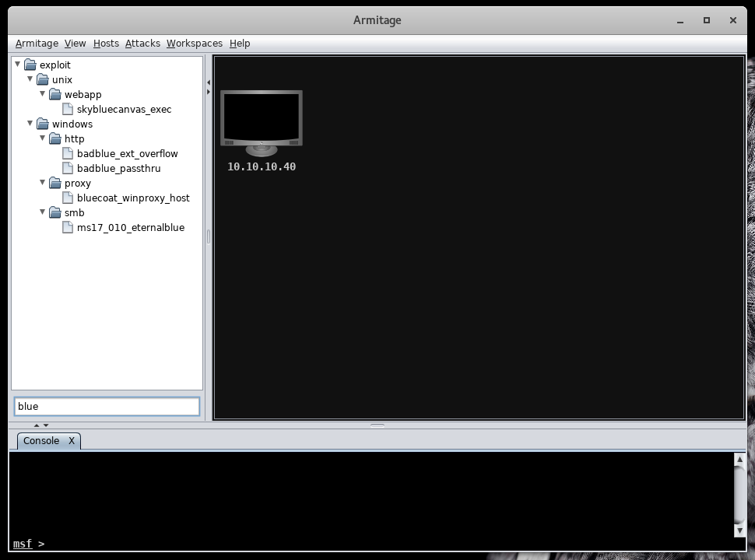Open the Attacks menu
755x560 pixels.
coord(142,44)
